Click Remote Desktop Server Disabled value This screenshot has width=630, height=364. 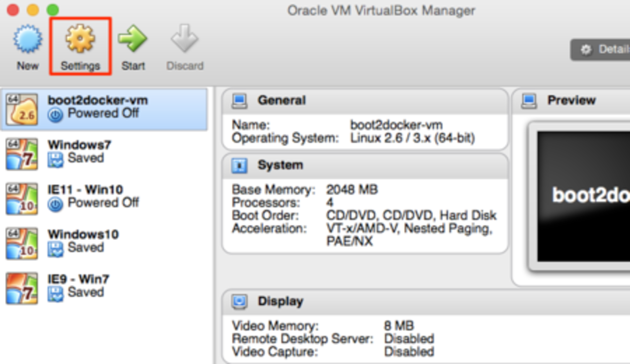[409, 338]
